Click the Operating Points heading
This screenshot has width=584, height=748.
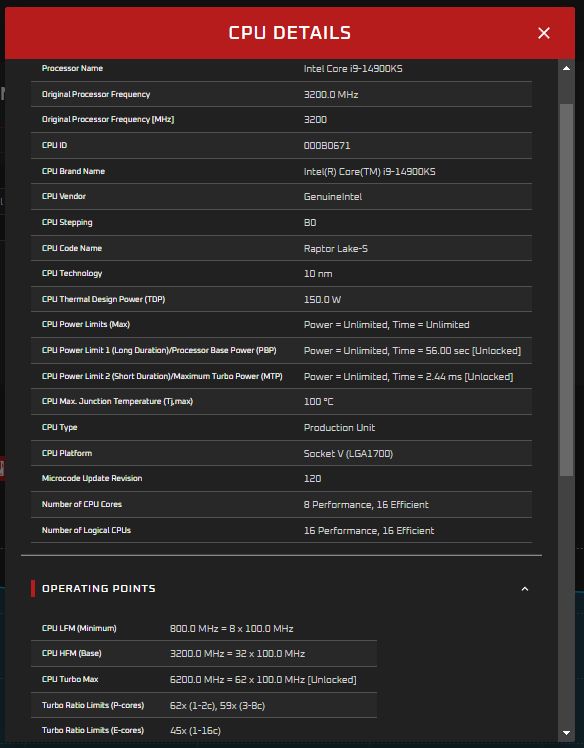click(99, 589)
